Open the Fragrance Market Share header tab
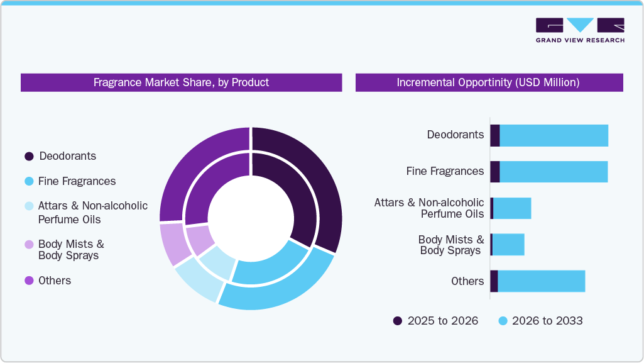This screenshot has width=644, height=363. [x=181, y=82]
